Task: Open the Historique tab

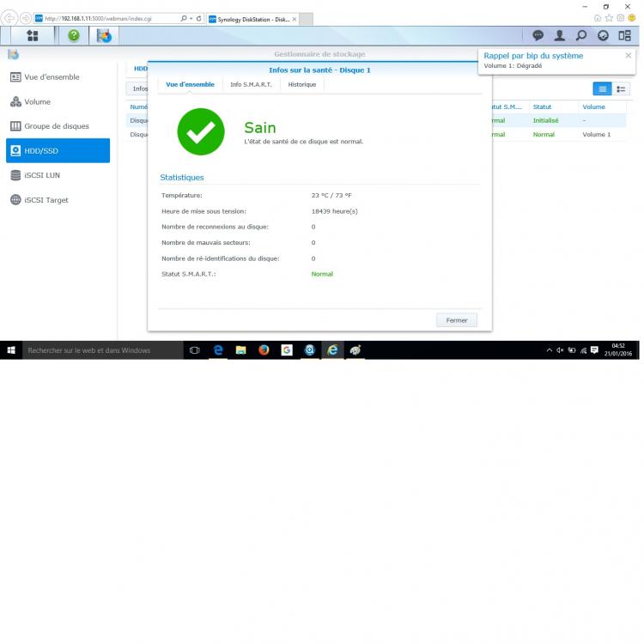Action: (301, 84)
